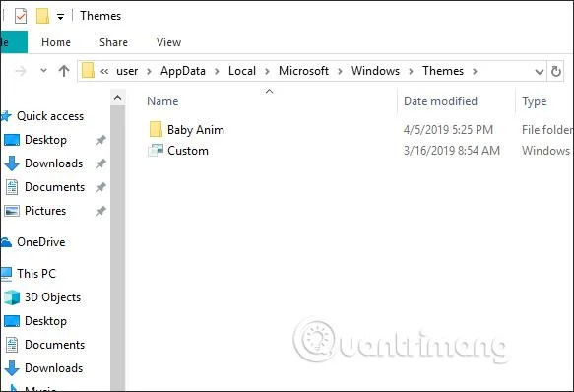Click navigation pane scrollbar up arrow
This screenshot has width=574, height=392.
(117, 98)
